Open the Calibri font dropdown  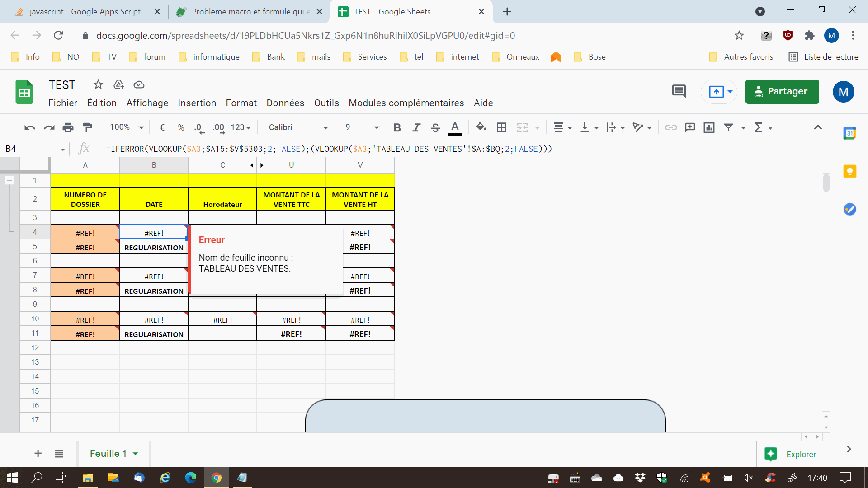[x=298, y=127]
